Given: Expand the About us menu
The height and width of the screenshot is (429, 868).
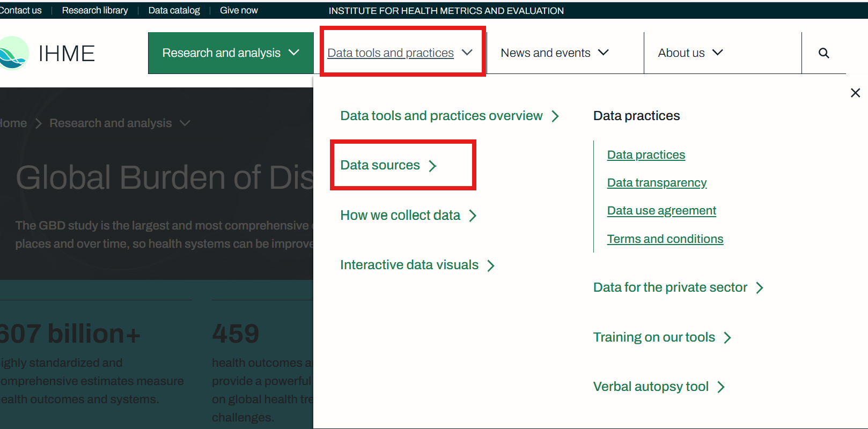Looking at the screenshot, I should click(x=690, y=53).
